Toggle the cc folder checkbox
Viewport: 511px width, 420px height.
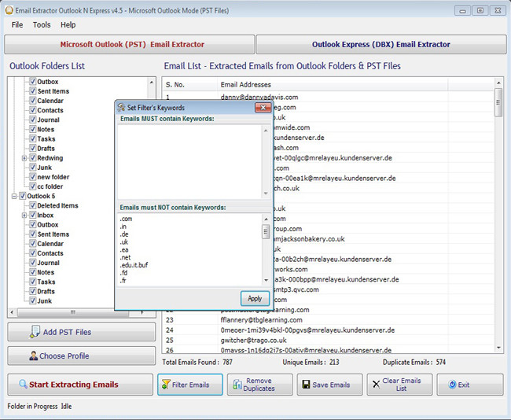(32, 186)
